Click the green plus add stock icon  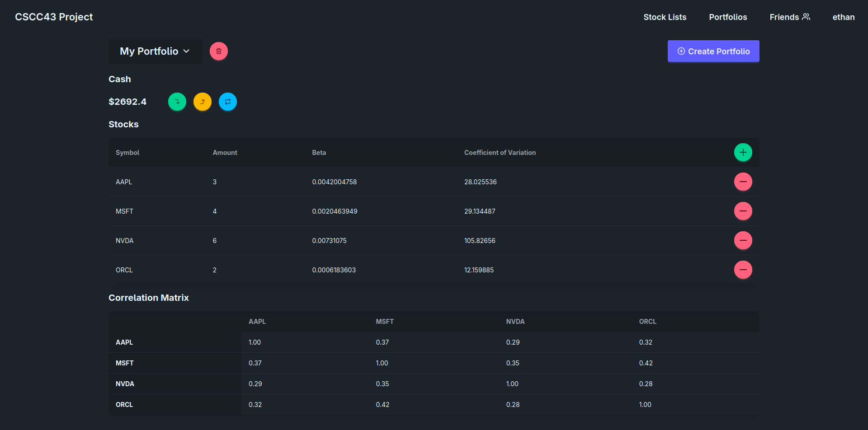click(743, 152)
